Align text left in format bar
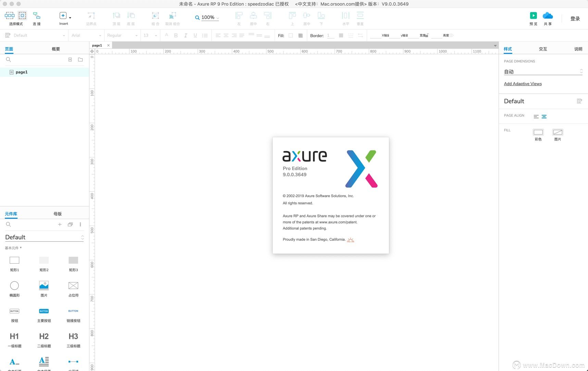The height and width of the screenshot is (371, 588). click(x=218, y=35)
